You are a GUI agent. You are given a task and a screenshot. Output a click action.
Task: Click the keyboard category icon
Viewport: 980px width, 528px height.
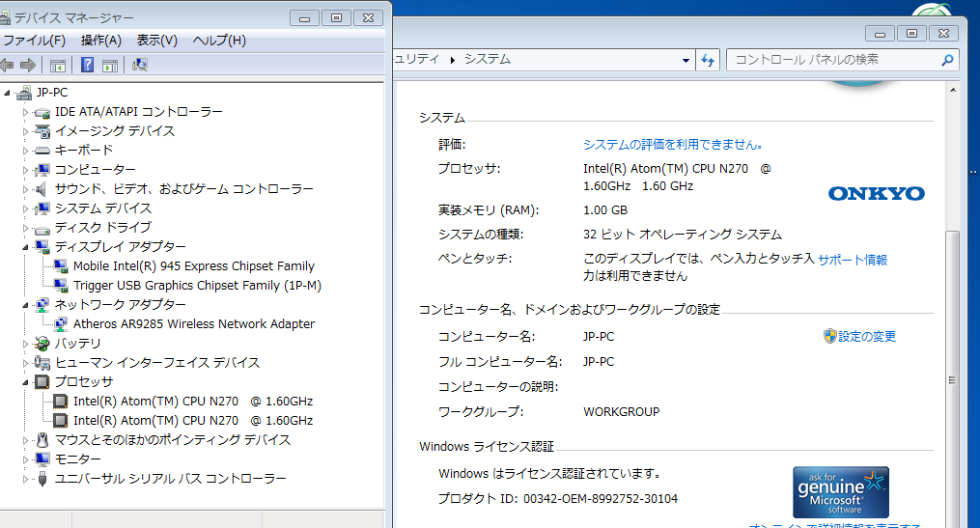pyautogui.click(x=42, y=151)
